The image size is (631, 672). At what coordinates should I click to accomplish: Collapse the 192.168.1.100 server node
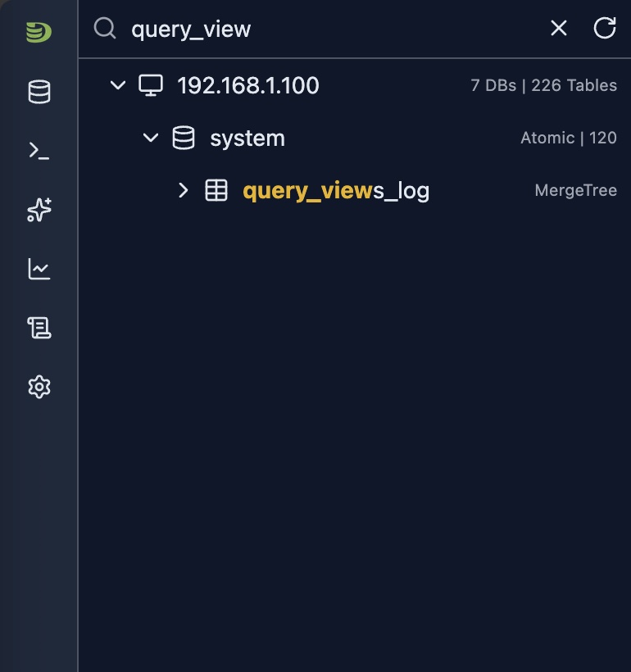(117, 84)
